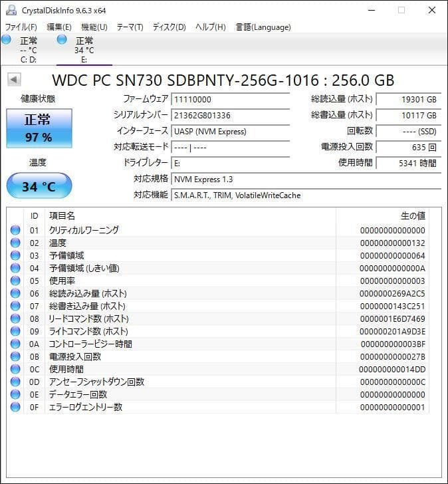
Task: Open the ヘルプ(H) menu
Action: click(x=211, y=27)
